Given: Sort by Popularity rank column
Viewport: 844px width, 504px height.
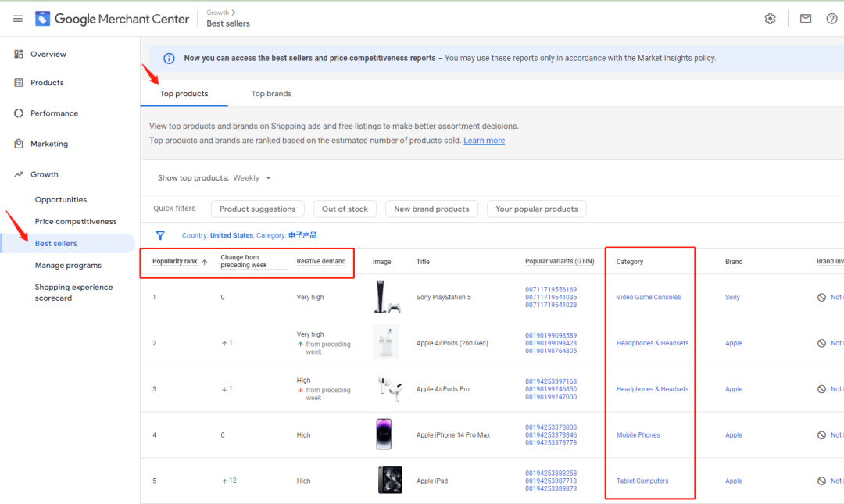Looking at the screenshot, I should click(x=175, y=262).
